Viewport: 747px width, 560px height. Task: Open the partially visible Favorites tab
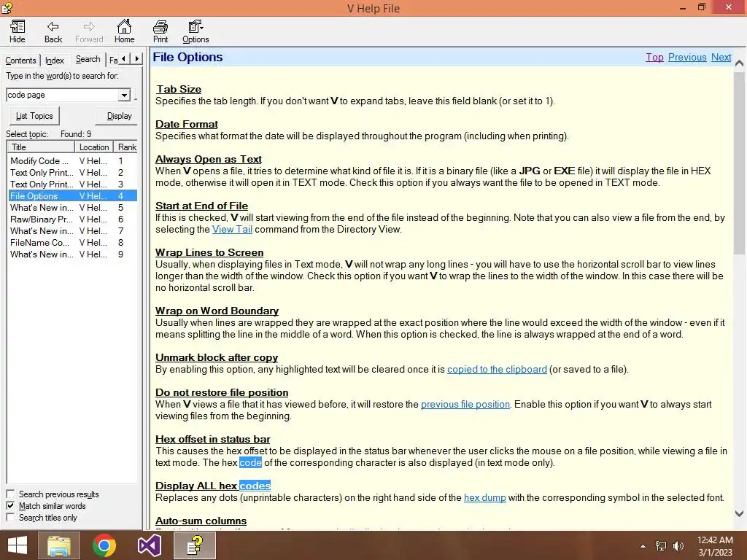coord(113,61)
